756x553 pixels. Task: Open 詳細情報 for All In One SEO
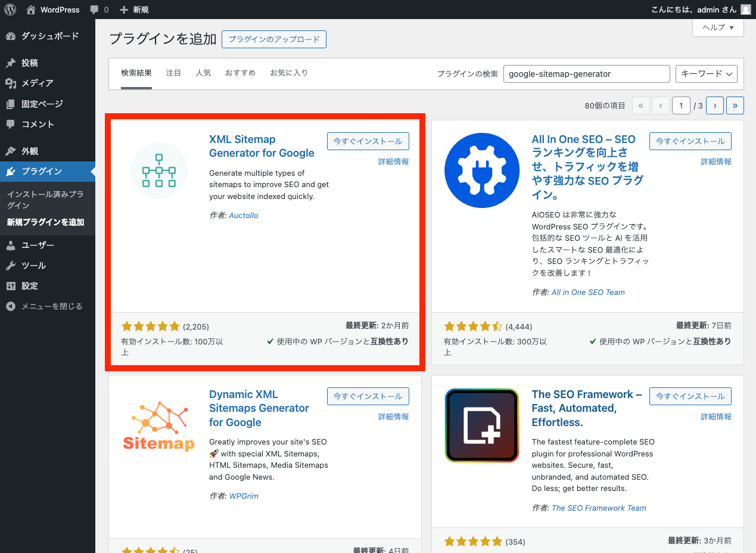[716, 161]
